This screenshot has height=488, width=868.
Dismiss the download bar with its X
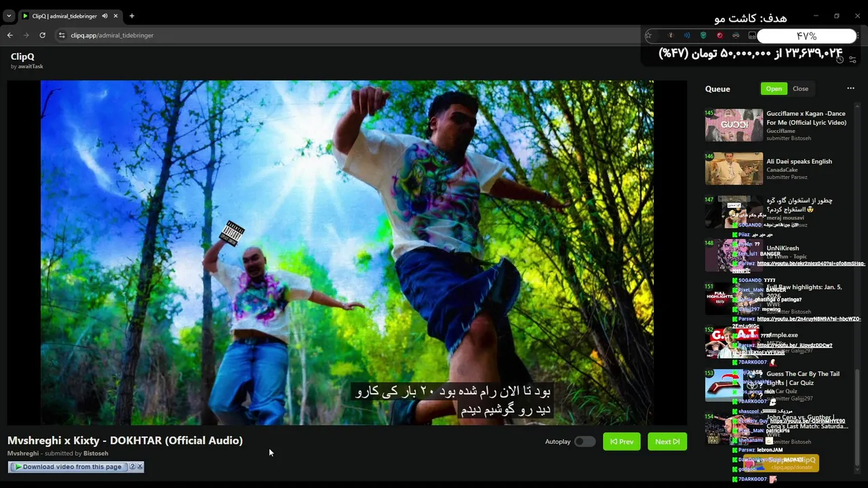point(140,466)
